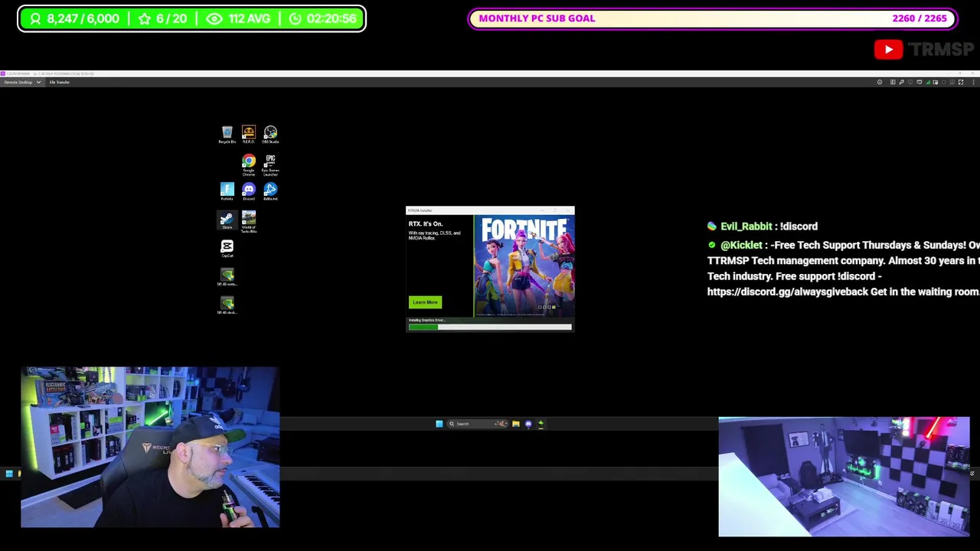Click the room overhead camera feed
The height and width of the screenshot is (551, 980).
844,477
